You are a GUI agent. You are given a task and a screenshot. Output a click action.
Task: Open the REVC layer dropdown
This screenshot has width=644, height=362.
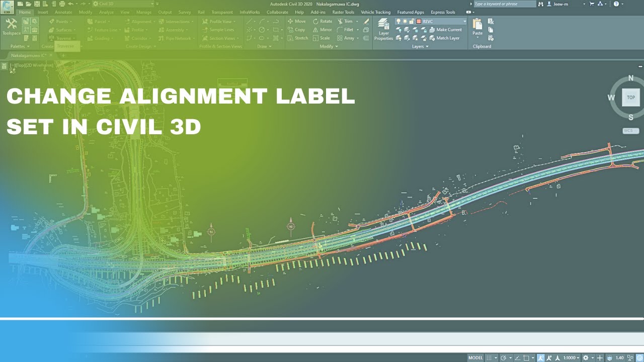464,21
